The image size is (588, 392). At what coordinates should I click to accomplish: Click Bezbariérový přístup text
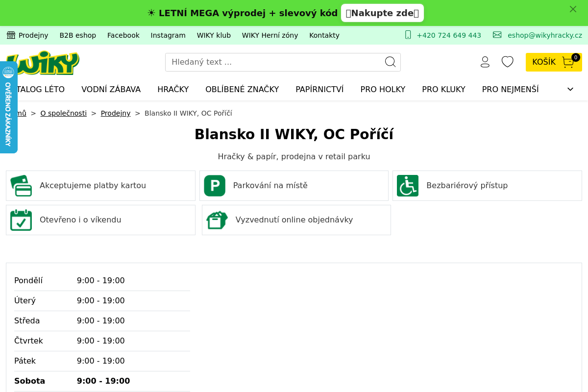pyautogui.click(x=467, y=186)
